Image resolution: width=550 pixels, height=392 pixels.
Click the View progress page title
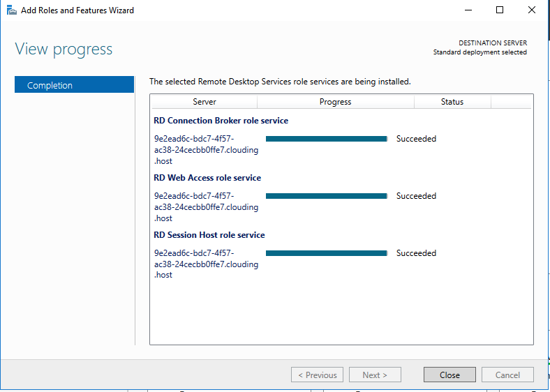point(64,50)
